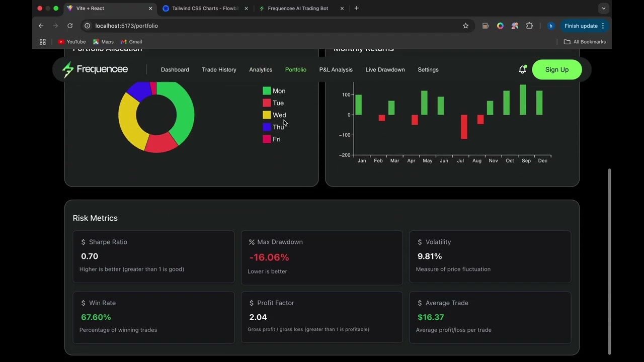Go to the Dashboard page
This screenshot has width=644, height=362.
175,69
